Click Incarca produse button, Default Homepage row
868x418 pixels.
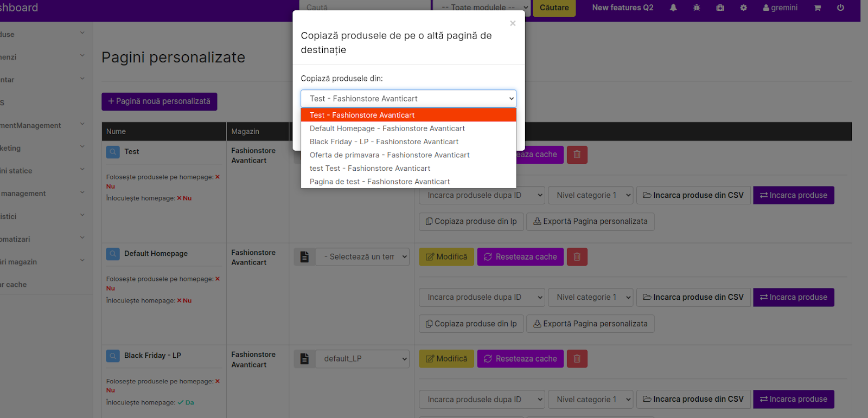(x=794, y=297)
